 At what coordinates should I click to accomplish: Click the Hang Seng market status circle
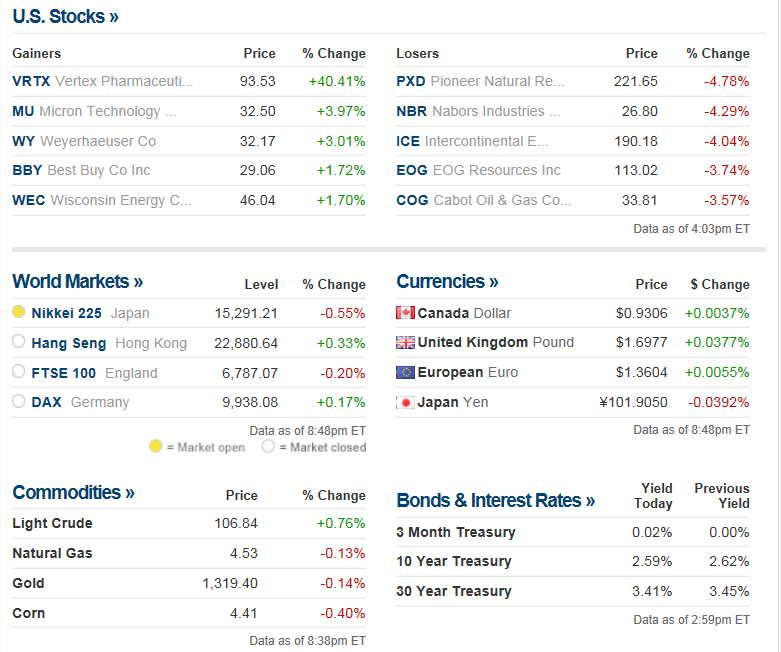(x=19, y=343)
